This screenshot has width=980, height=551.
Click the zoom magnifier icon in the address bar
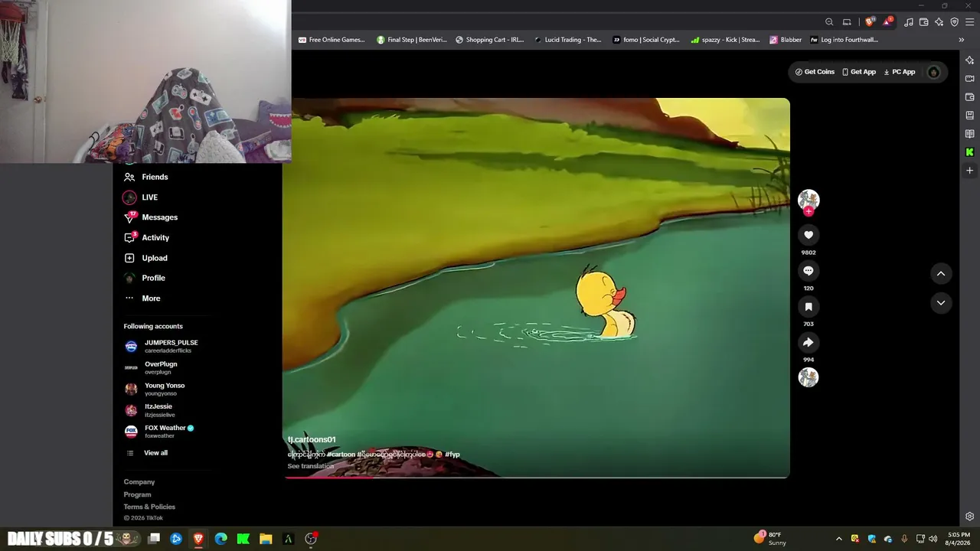pyautogui.click(x=829, y=22)
